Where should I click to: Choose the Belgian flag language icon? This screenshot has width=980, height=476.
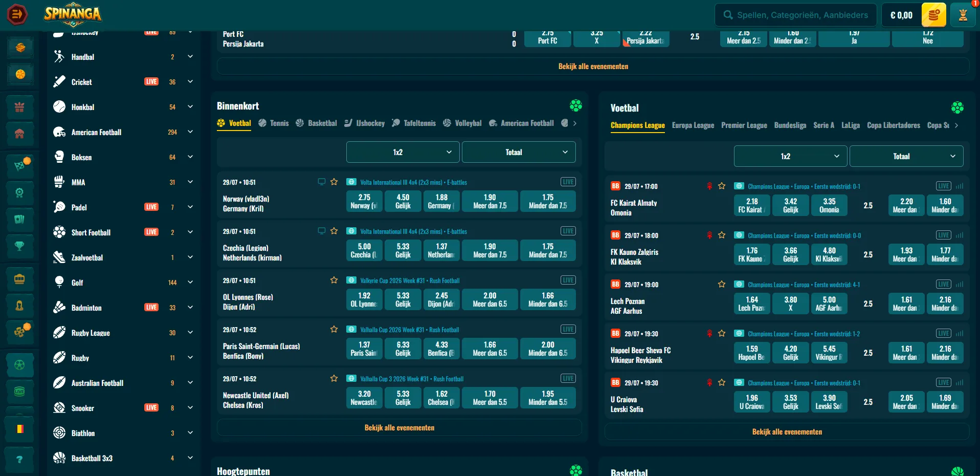pyautogui.click(x=20, y=429)
